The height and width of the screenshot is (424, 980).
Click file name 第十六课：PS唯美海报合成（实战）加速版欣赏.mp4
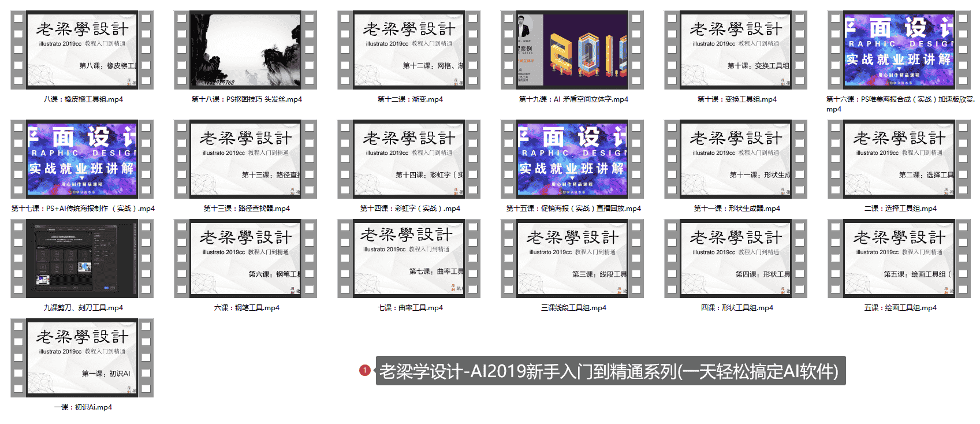click(x=900, y=104)
